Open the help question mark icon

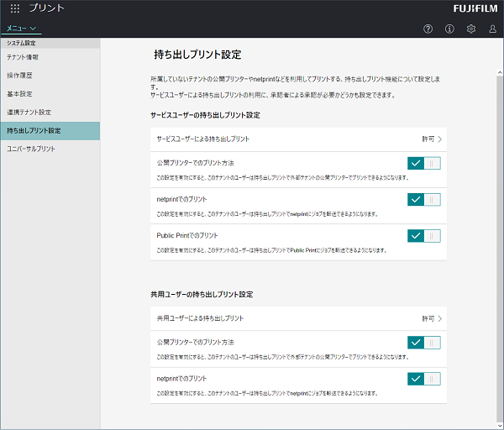coord(428,29)
